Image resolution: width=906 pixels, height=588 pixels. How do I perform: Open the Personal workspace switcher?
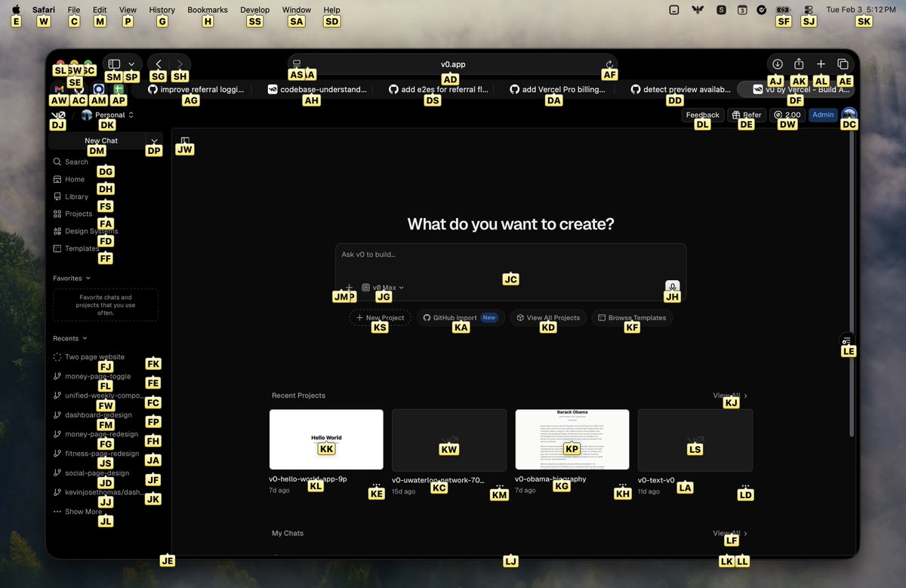107,115
